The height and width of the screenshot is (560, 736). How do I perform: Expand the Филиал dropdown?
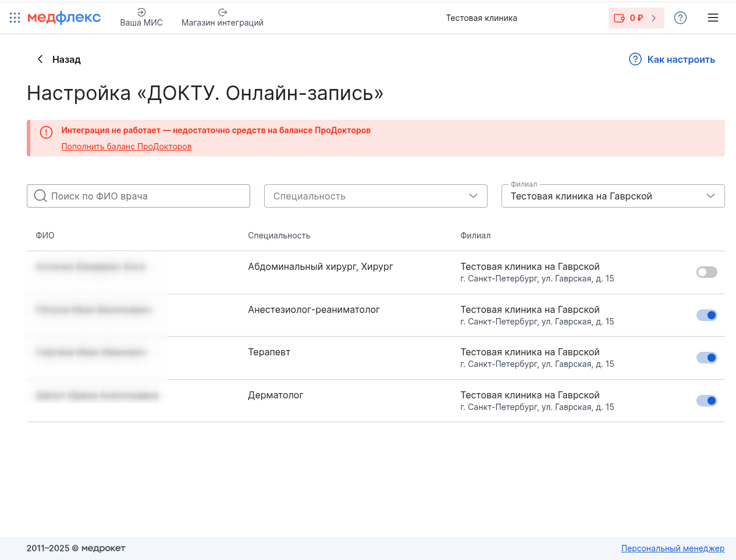613,196
